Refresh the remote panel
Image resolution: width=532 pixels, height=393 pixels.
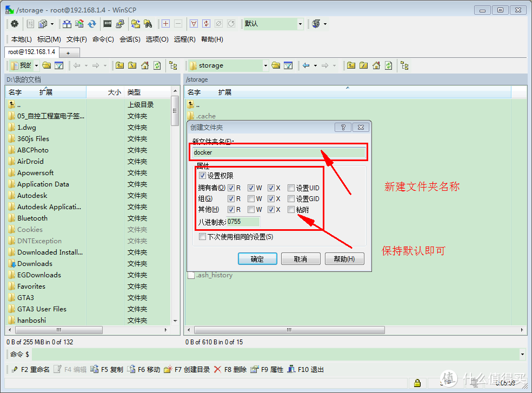coord(389,65)
